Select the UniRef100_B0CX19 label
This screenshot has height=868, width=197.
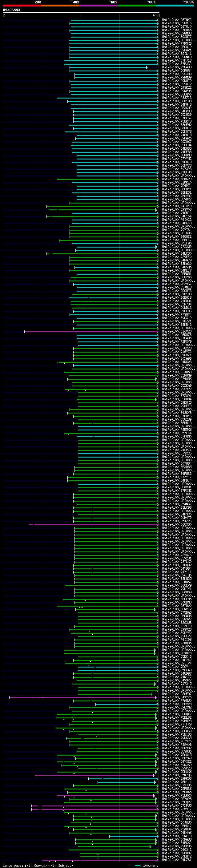tap(177, 318)
